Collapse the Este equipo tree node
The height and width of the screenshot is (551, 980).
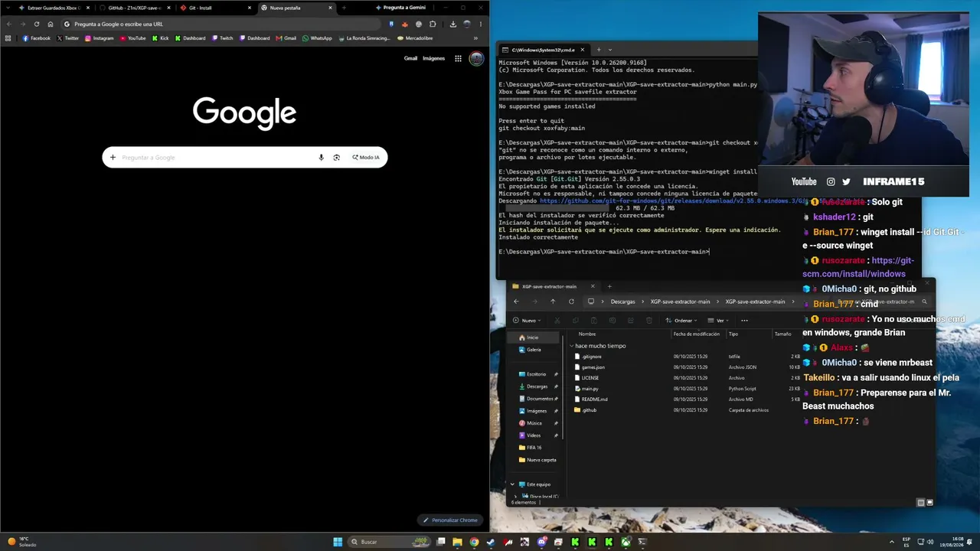[512, 484]
